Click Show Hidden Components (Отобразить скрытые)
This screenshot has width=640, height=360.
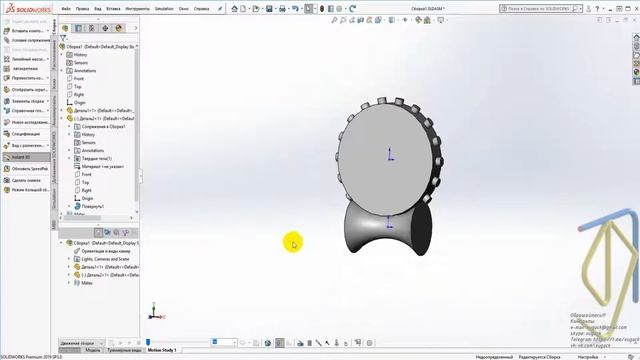(x=26, y=89)
